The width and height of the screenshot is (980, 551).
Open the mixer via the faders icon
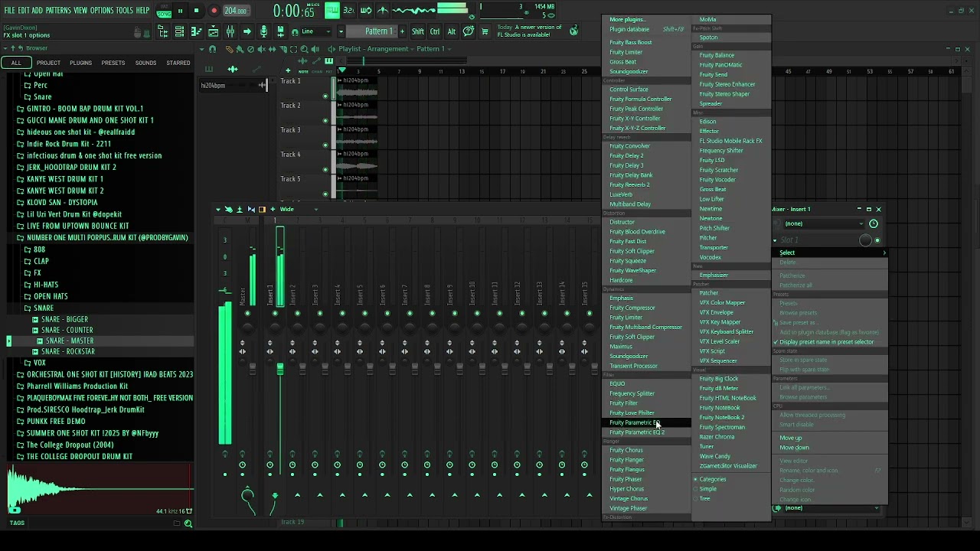coord(230,31)
